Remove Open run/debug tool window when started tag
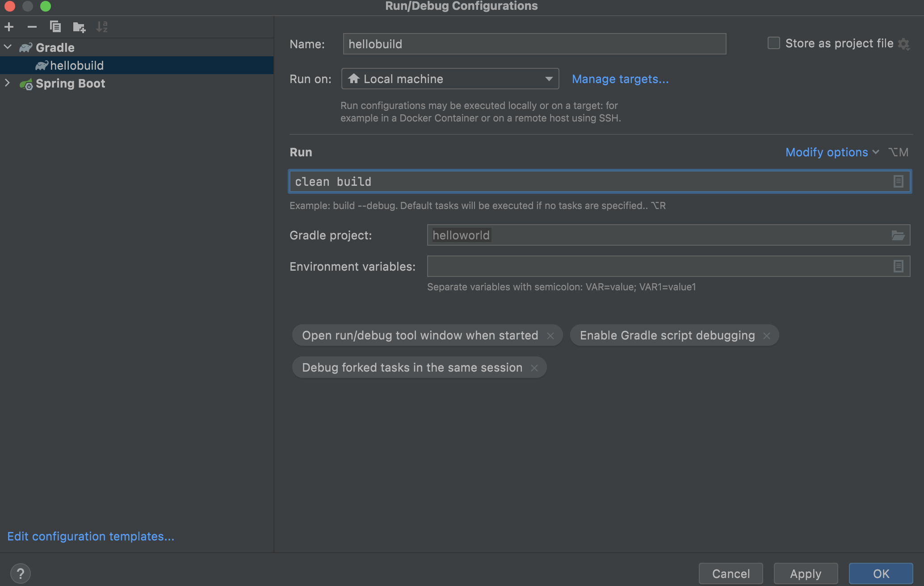This screenshot has width=924, height=586. pos(550,336)
